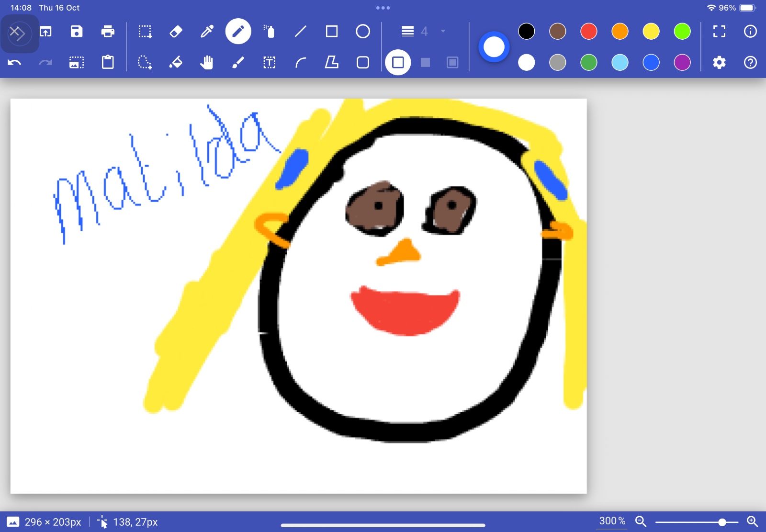Select the Eraser tool
The image size is (766, 532).
pyautogui.click(x=176, y=32)
